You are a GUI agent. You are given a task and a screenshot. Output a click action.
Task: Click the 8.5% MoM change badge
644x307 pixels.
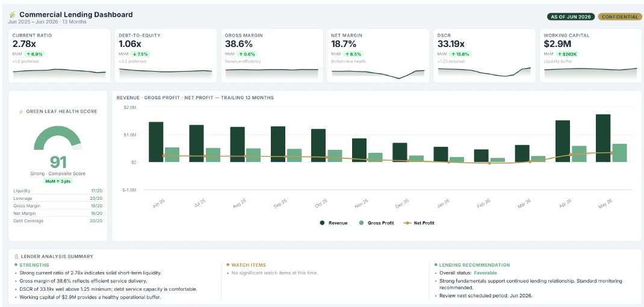pyautogui.click(x=353, y=54)
